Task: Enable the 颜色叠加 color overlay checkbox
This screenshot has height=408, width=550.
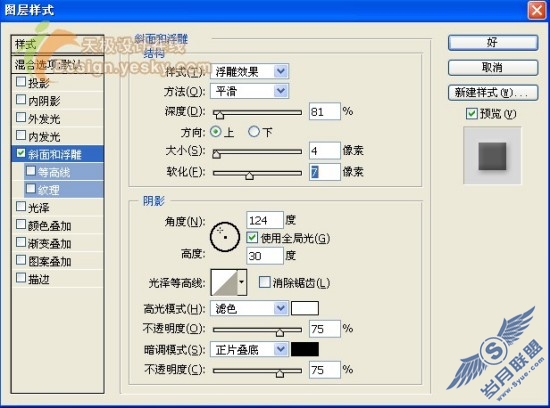Action: click(21, 225)
